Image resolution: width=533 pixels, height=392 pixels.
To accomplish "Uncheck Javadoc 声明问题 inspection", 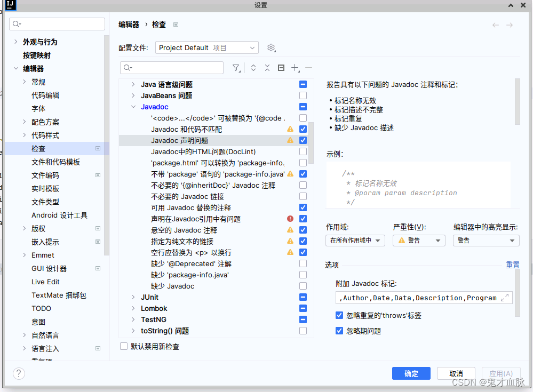I will point(303,140).
